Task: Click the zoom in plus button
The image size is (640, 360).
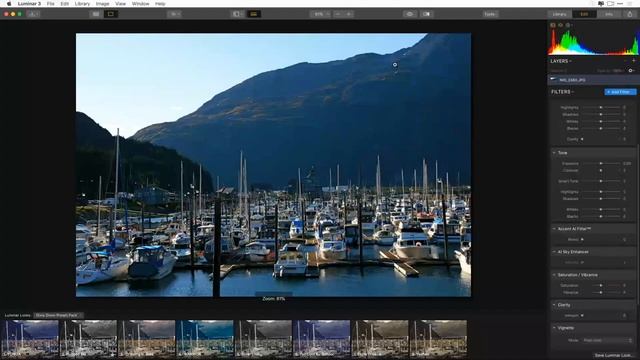Action: point(349,14)
